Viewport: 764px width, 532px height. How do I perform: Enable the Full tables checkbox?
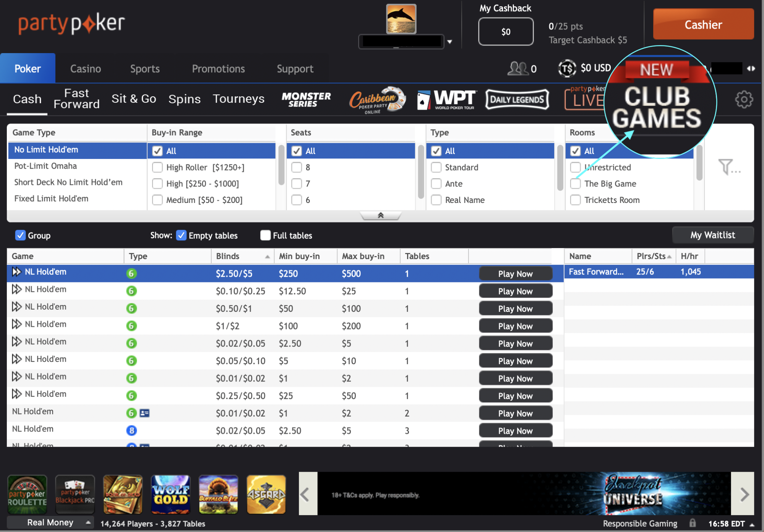[265, 235]
